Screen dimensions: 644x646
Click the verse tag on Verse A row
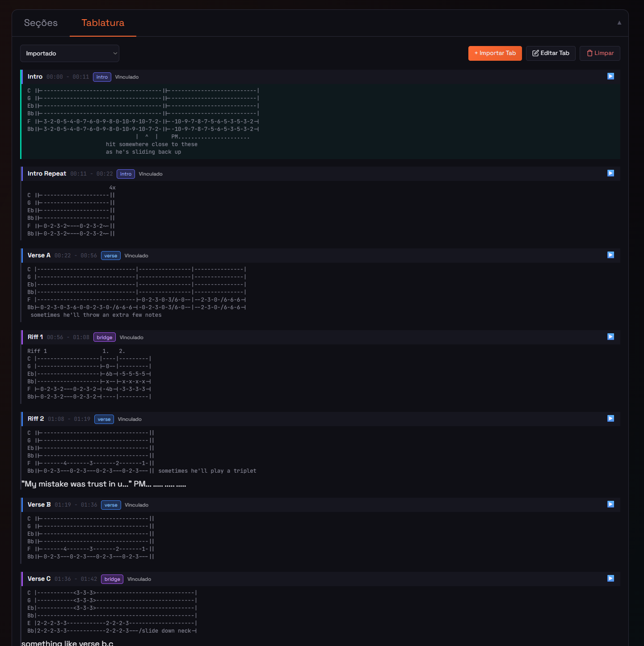[111, 256]
